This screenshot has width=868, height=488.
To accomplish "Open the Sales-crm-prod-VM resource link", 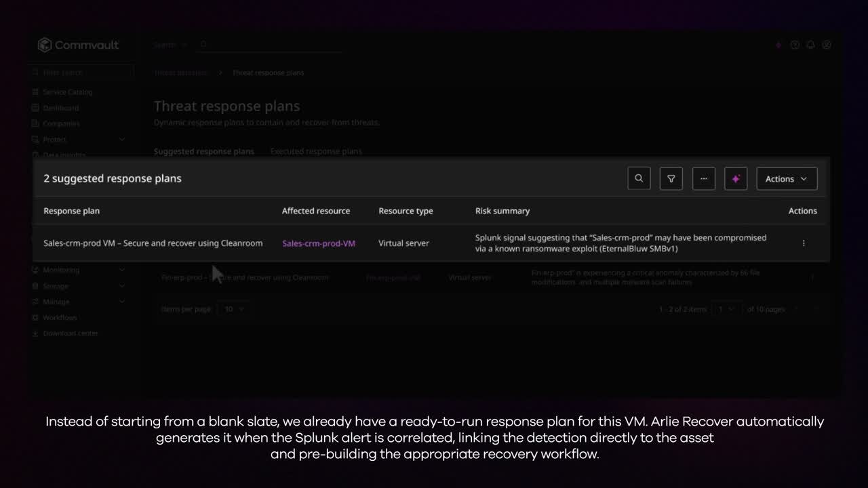I will click(x=319, y=243).
